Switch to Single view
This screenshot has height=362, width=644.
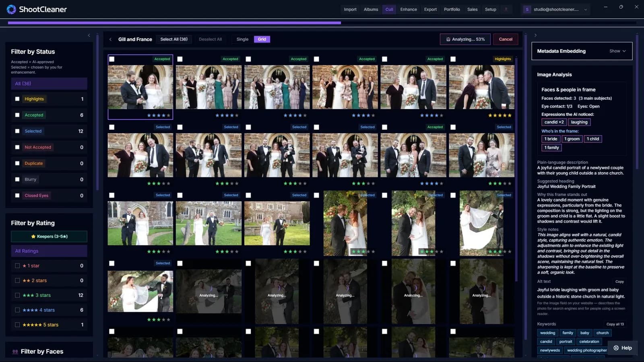pos(242,39)
